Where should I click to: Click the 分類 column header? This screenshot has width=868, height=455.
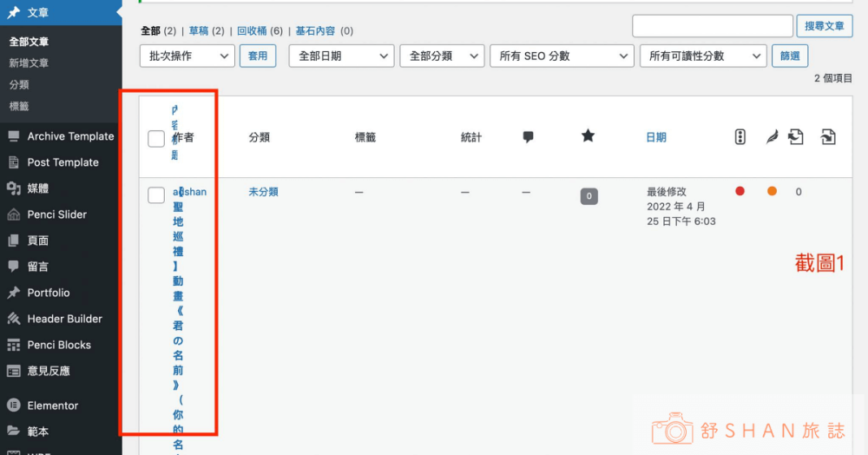(x=259, y=137)
